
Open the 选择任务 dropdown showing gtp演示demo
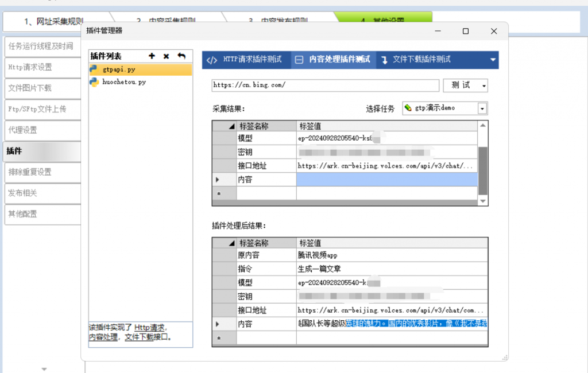click(x=482, y=108)
